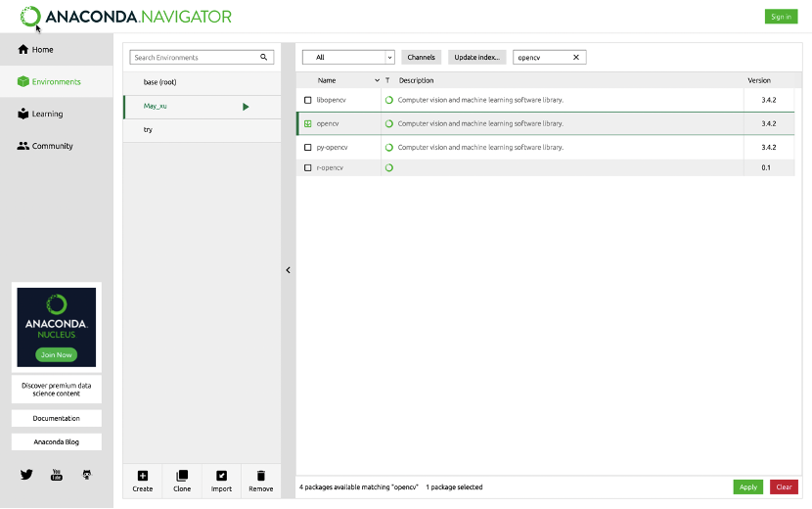Click the T column header
The width and height of the screenshot is (812, 509).
point(387,80)
